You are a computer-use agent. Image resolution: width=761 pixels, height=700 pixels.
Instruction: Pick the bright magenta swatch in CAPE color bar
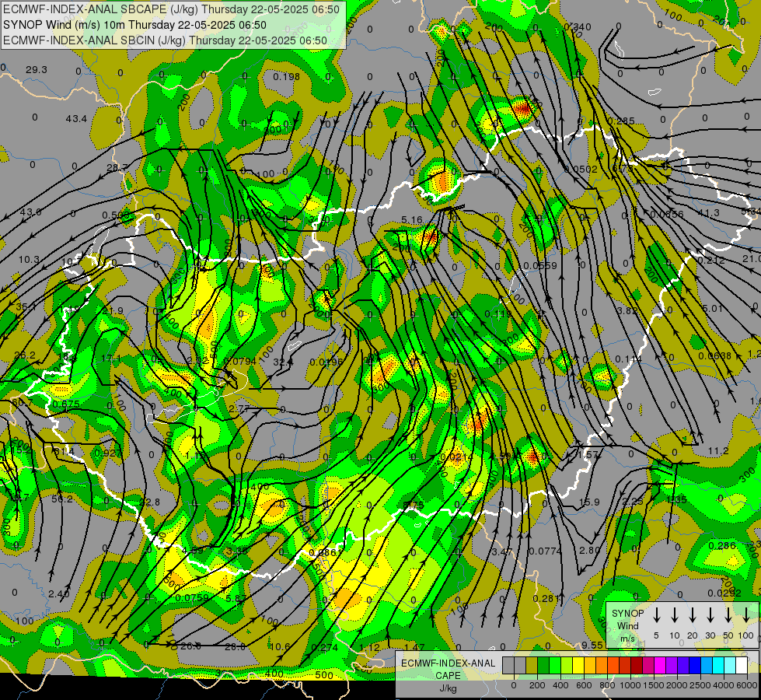(x=660, y=666)
